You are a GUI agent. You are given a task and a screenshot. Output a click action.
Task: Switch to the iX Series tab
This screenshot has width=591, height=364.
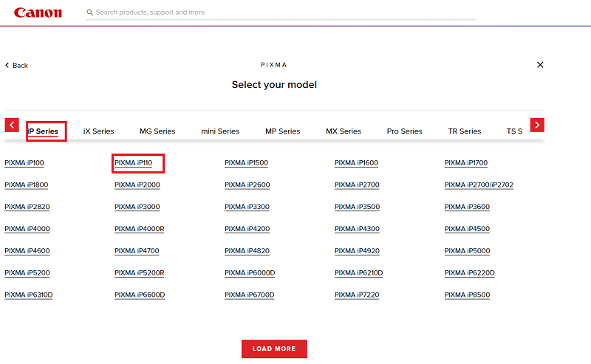click(x=98, y=131)
